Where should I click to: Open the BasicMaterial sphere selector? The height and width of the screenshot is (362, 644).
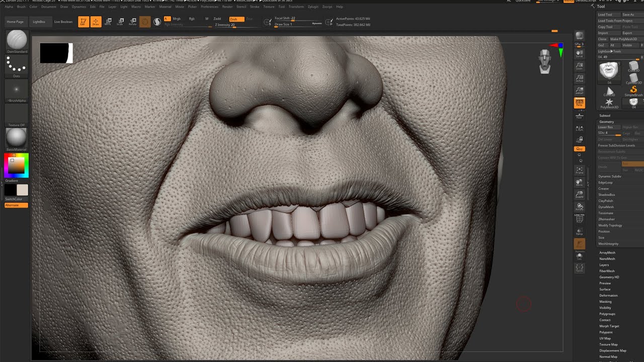coord(16,138)
